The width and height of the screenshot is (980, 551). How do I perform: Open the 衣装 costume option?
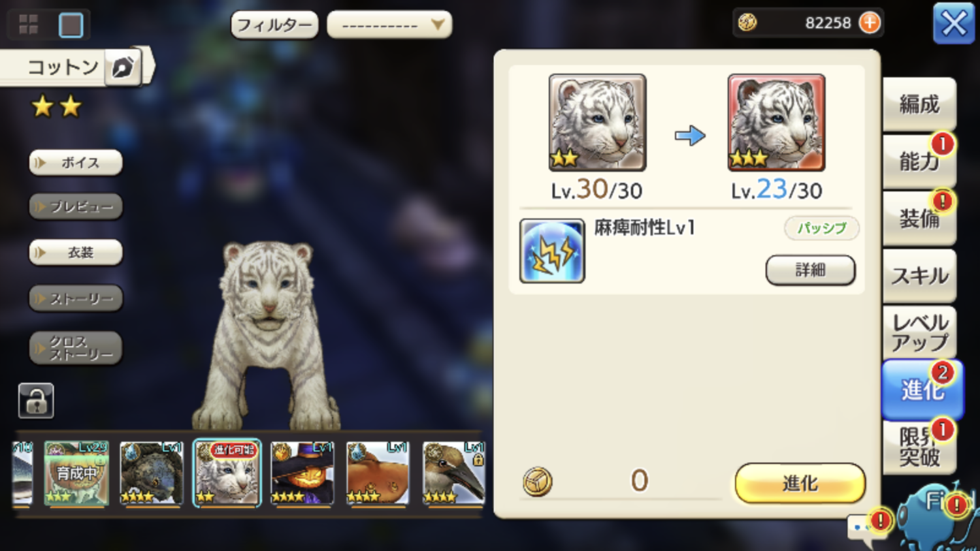[76, 252]
